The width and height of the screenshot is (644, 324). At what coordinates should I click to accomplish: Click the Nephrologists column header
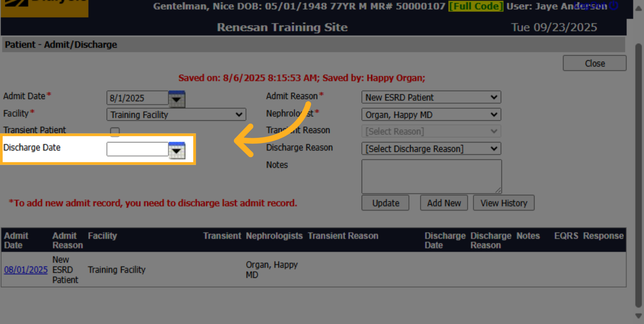(x=274, y=236)
